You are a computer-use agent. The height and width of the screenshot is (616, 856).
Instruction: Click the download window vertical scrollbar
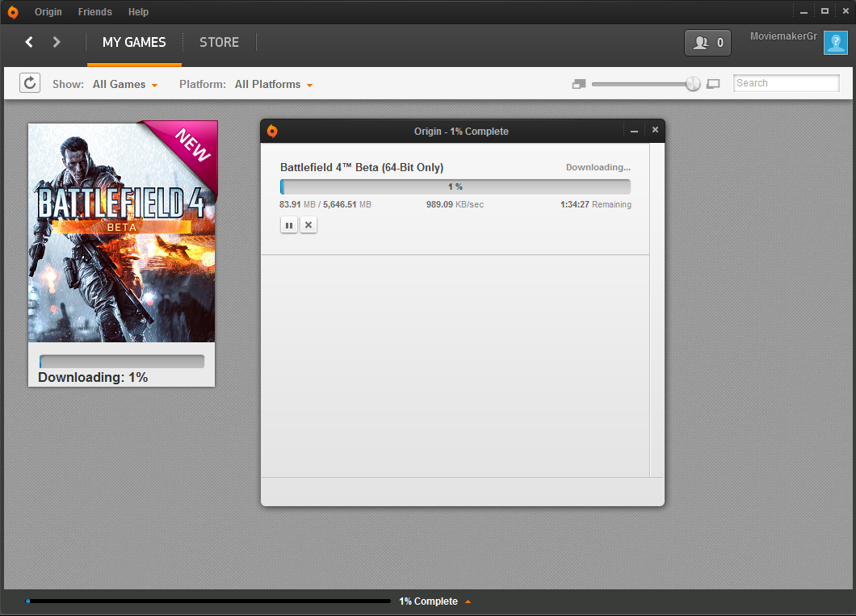click(x=657, y=310)
